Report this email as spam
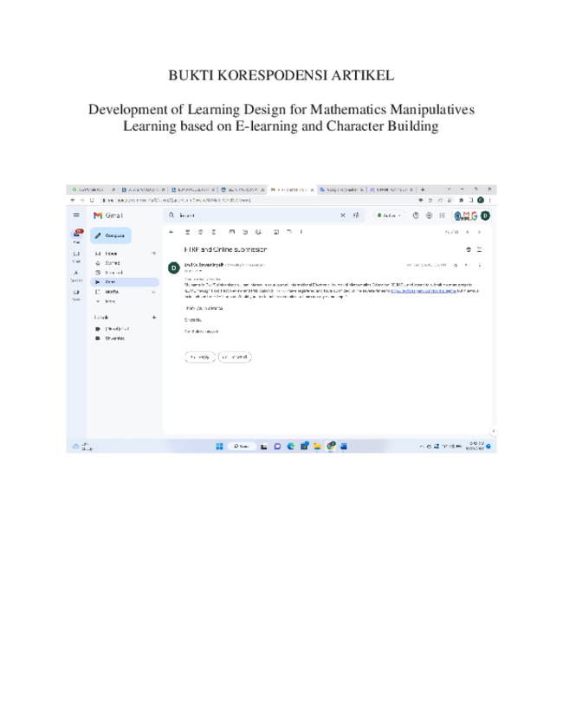The height and width of the screenshot is (728, 563). (201, 232)
